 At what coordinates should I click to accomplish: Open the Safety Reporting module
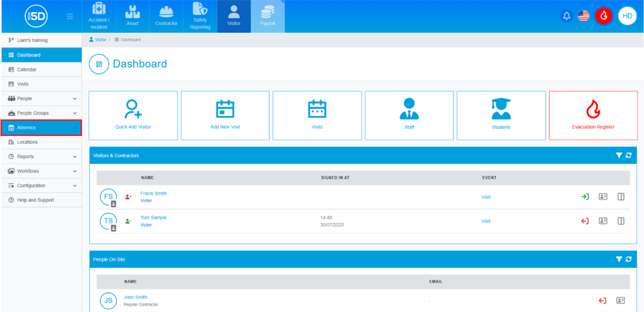(200, 16)
